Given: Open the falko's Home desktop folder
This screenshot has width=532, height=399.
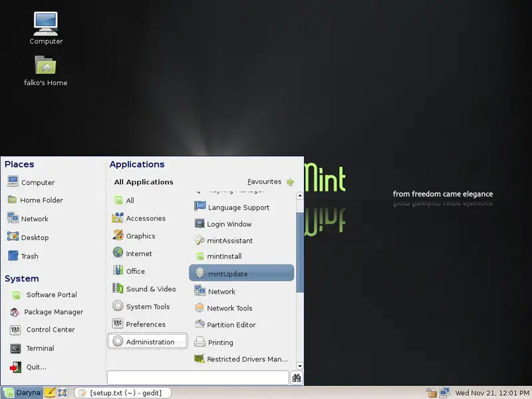Looking at the screenshot, I should coord(46,70).
